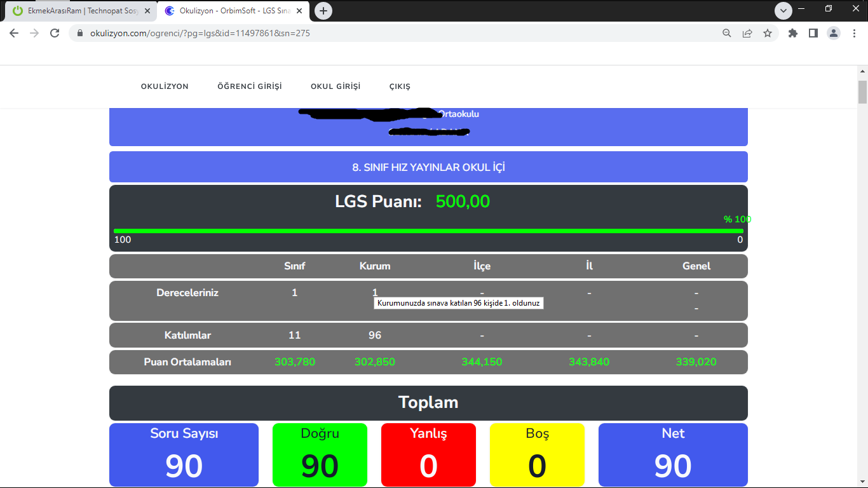The height and width of the screenshot is (488, 868).
Task: Toggle the browser side panel
Action: coord(813,33)
